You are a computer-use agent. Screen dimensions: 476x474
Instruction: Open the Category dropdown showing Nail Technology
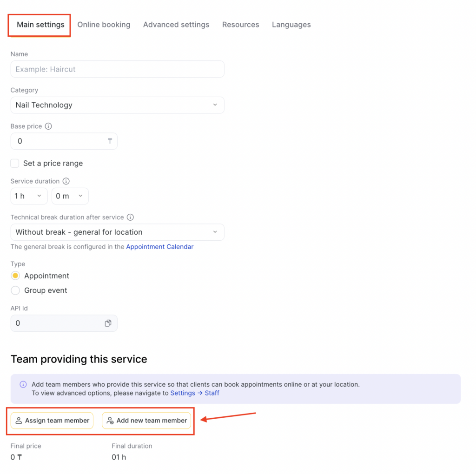click(x=117, y=105)
